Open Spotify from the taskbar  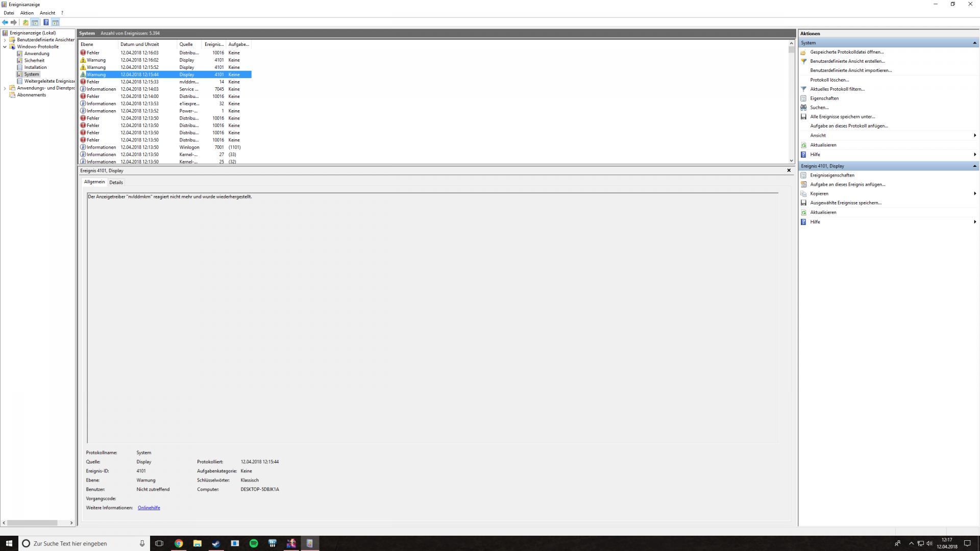point(254,543)
